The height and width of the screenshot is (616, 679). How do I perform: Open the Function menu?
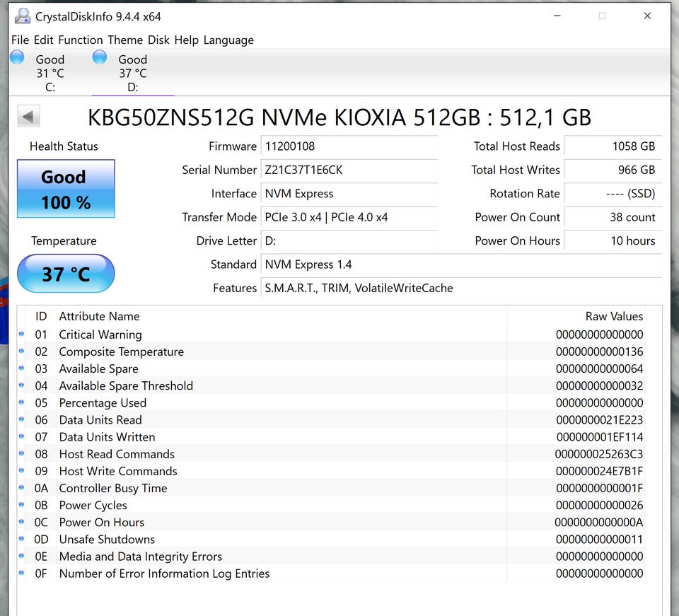tap(80, 40)
